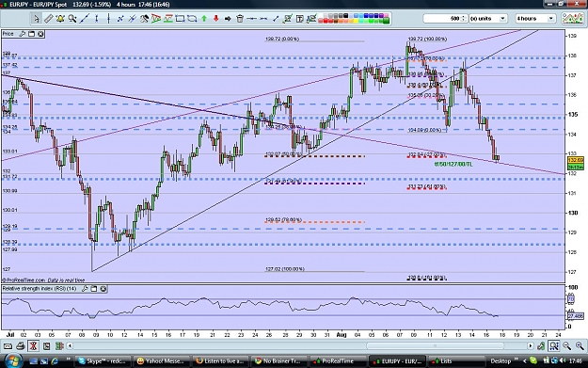Click the red X chart icon at bottom

(x=33, y=345)
